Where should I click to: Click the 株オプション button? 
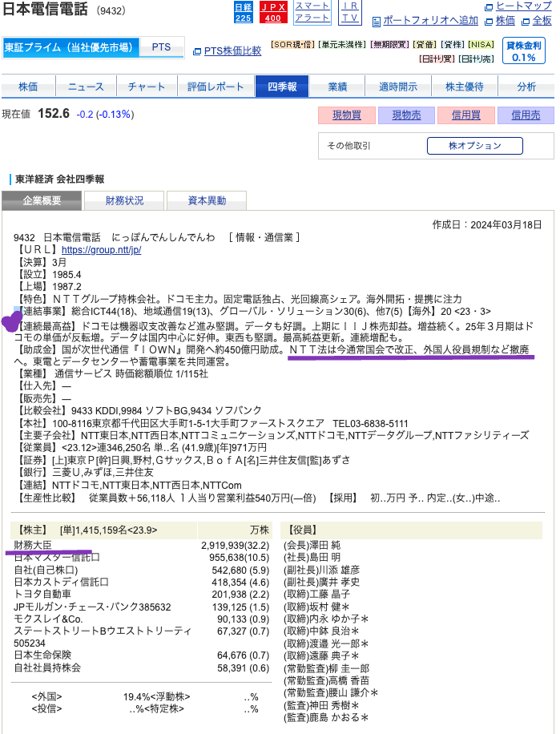475,146
